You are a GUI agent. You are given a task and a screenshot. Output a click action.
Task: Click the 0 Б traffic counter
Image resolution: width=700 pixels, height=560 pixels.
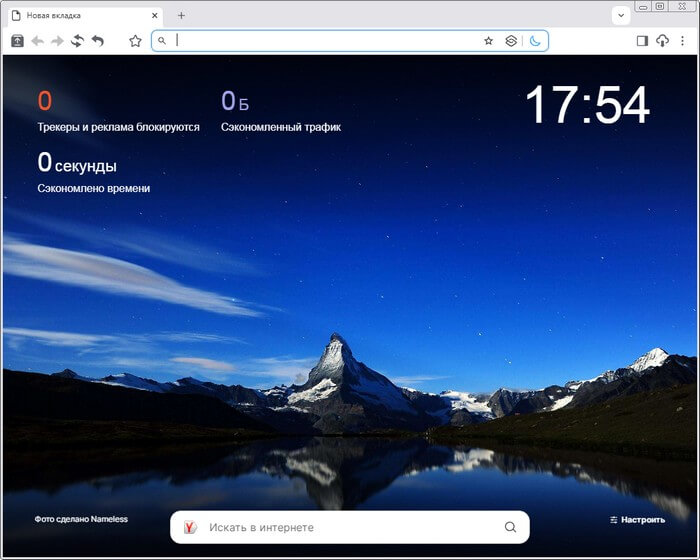pos(235,100)
